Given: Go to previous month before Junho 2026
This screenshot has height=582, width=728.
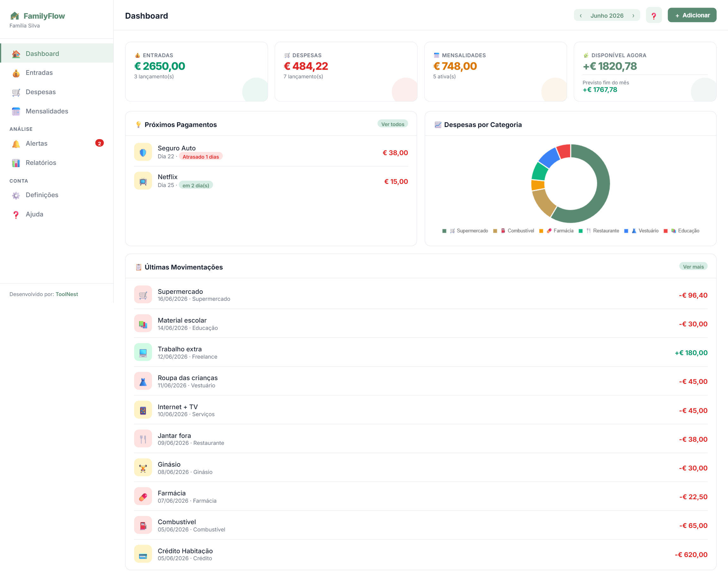Looking at the screenshot, I should click(581, 15).
